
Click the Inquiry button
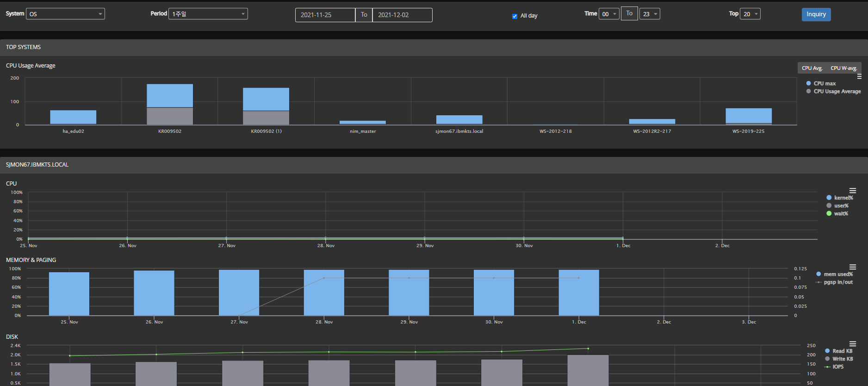point(816,14)
